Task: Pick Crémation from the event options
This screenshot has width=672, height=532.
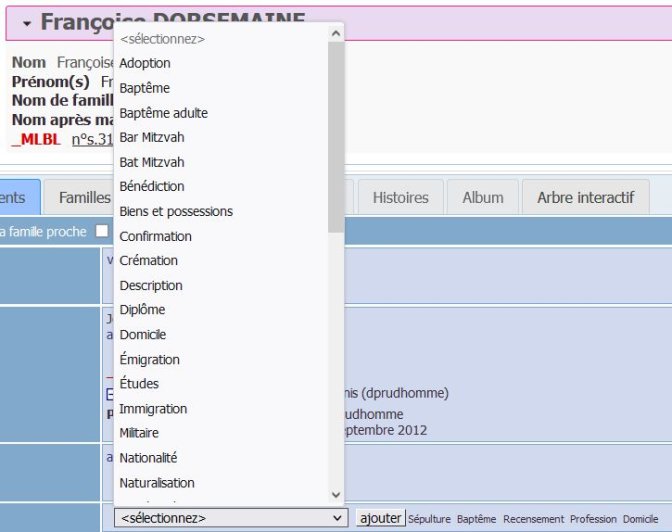Action: (x=149, y=260)
